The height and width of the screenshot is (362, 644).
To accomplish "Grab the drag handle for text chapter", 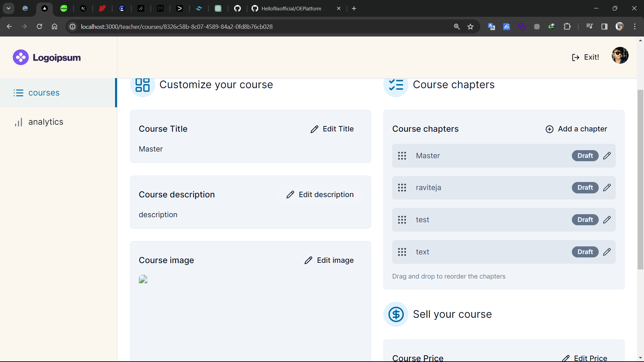I will [x=402, y=252].
